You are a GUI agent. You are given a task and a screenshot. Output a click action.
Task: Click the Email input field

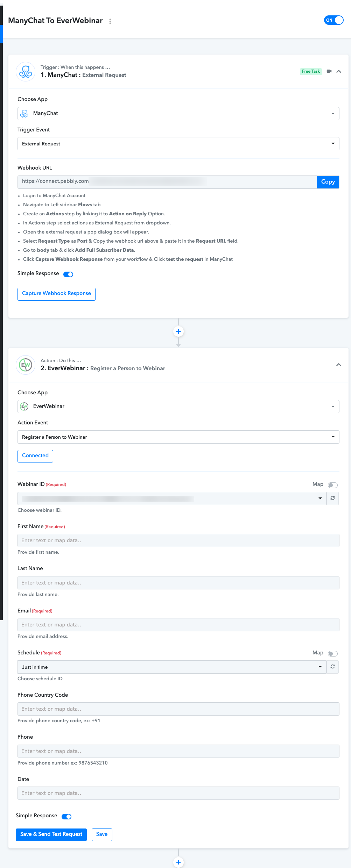point(178,625)
